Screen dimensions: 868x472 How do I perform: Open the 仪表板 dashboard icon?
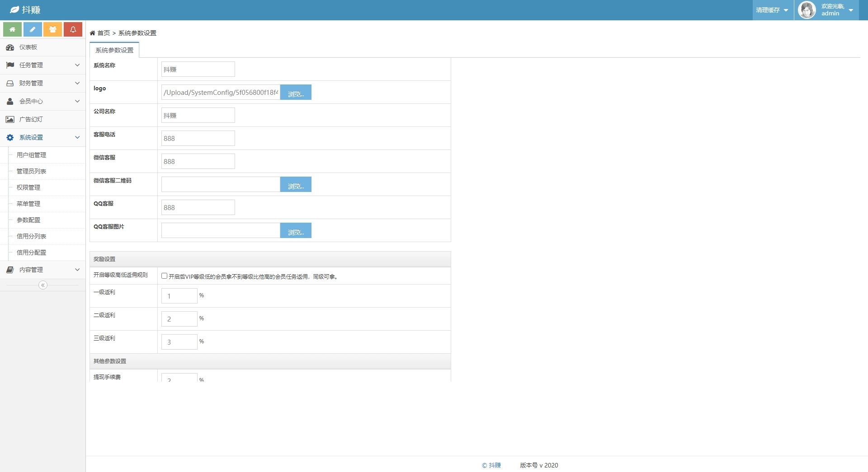[10, 47]
